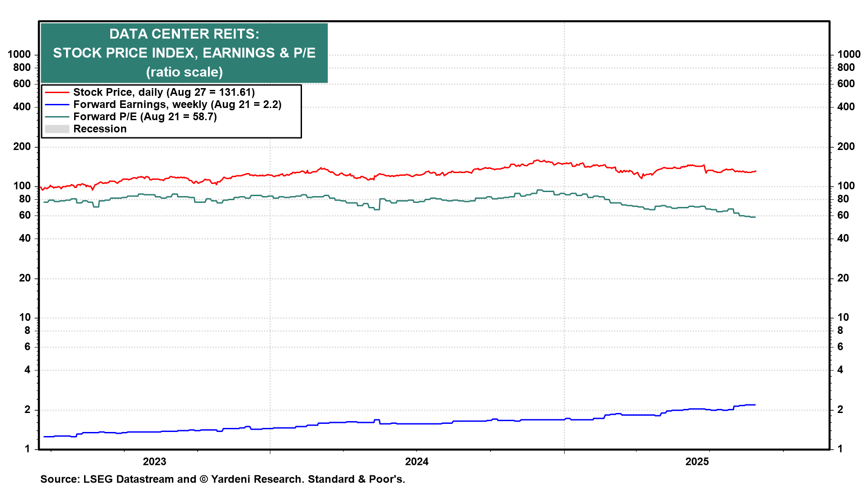
Task: Click the green Forward P/E legend line
Action: click(57, 117)
